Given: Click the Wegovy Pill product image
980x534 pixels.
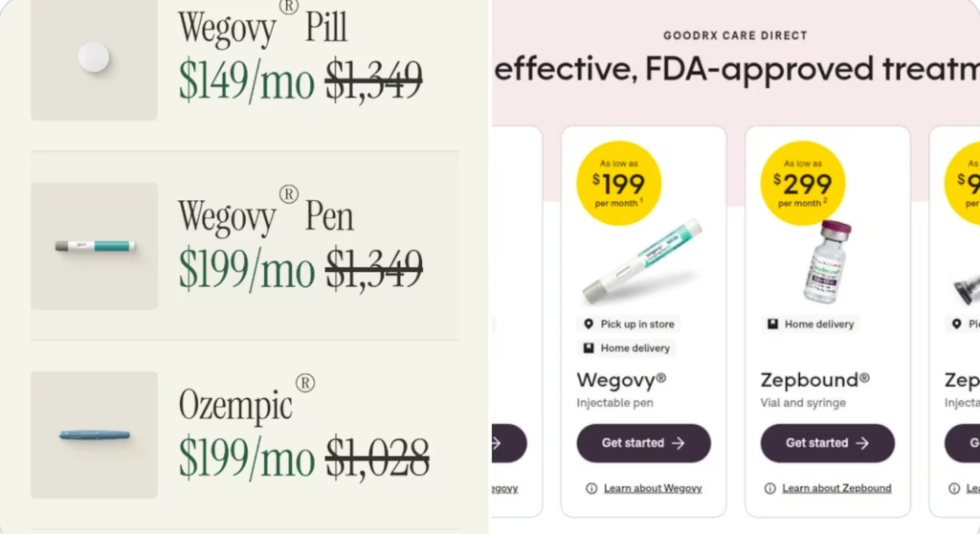Looking at the screenshot, I should pyautogui.click(x=94, y=58).
